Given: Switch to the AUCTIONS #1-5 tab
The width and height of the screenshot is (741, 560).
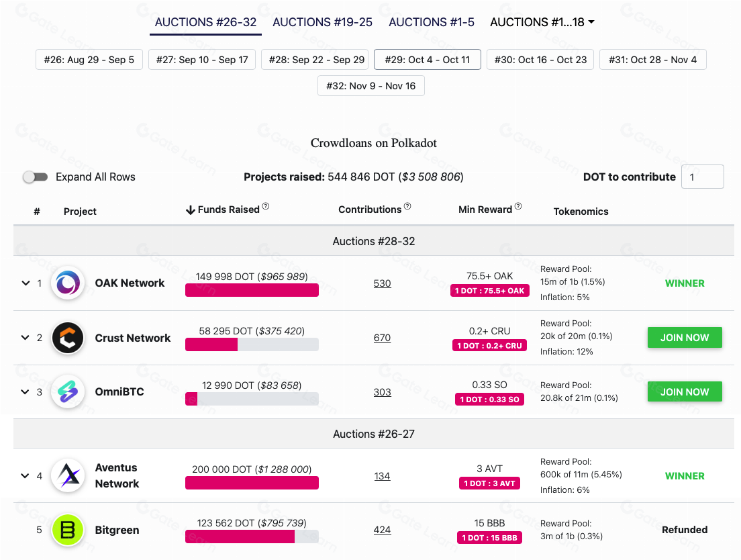Looking at the screenshot, I should tap(432, 22).
